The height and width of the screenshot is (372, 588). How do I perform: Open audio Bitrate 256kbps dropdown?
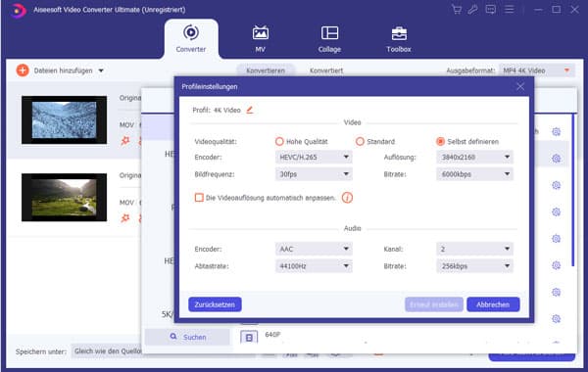pos(474,266)
